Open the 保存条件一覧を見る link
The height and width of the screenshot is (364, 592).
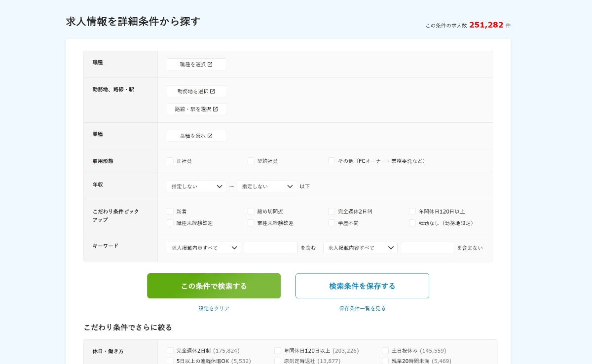click(x=362, y=308)
